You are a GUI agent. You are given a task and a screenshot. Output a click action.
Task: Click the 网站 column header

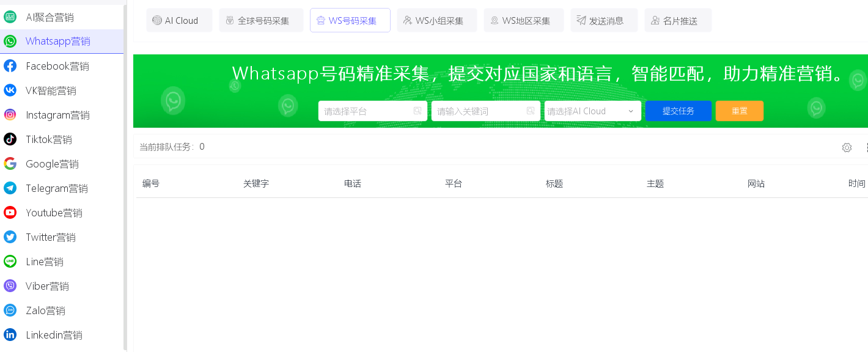coord(756,183)
